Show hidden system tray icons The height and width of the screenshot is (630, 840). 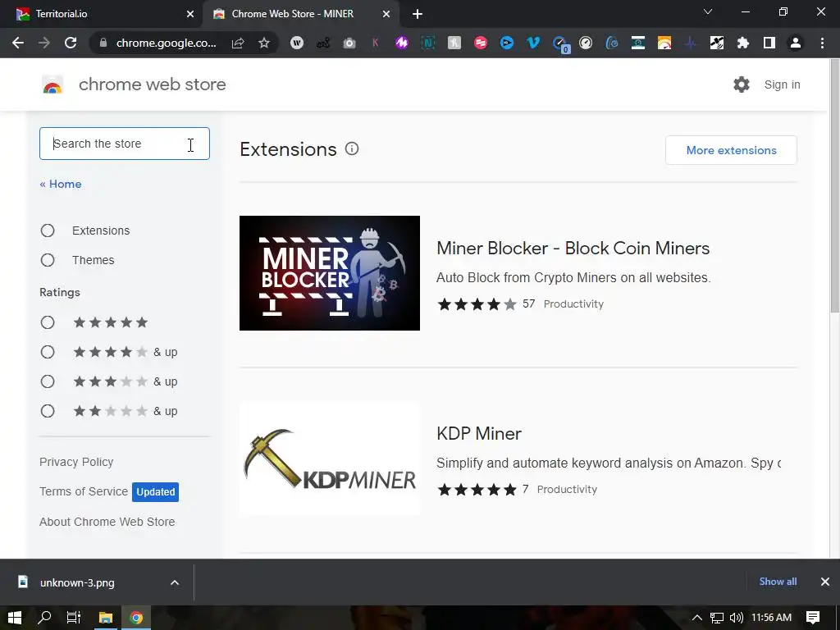697,618
